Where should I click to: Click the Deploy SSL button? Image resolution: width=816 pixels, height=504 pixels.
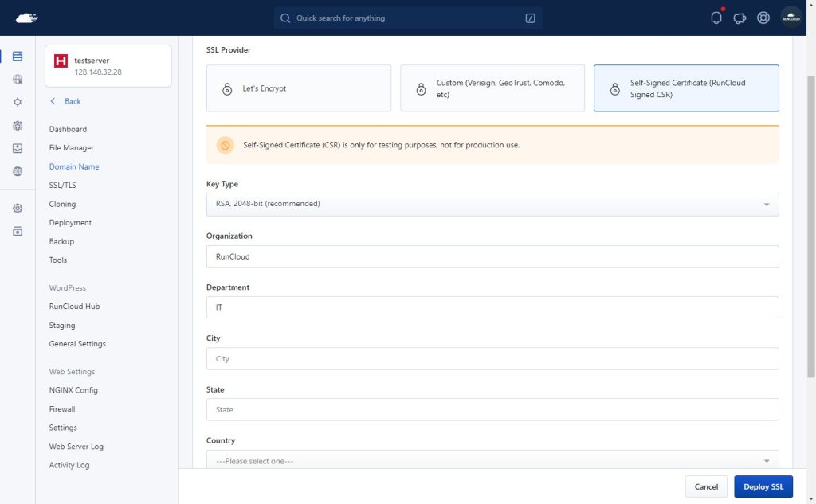click(763, 486)
